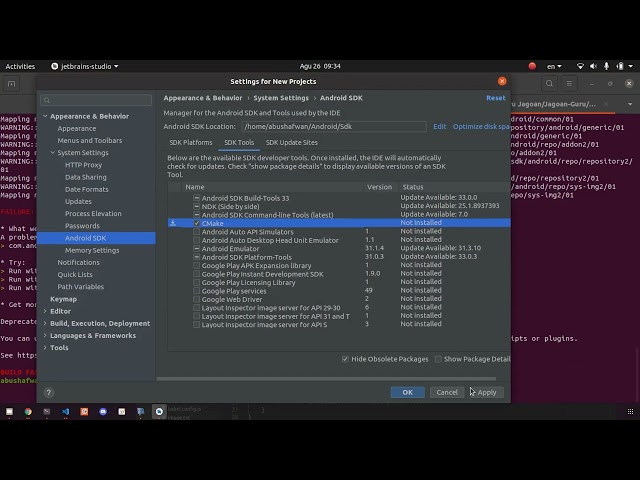Expand the Editor settings node
Image resolution: width=640 pixels, height=480 pixels.
(x=45, y=311)
